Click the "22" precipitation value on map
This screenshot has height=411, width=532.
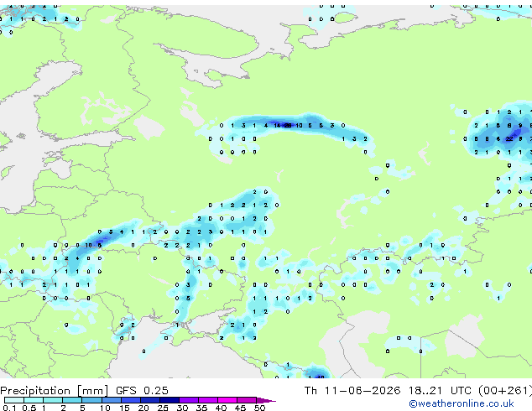pos(509,138)
